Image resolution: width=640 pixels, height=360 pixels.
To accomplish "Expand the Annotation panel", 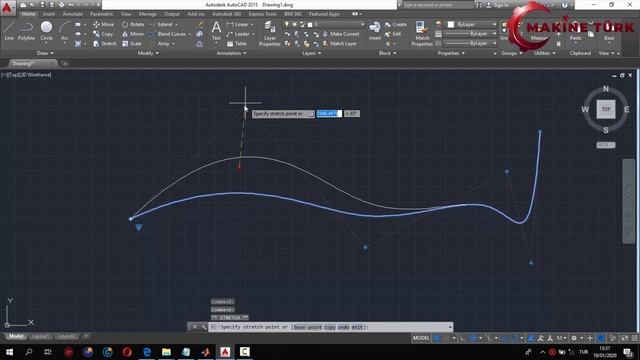I will pyautogui.click(x=231, y=53).
